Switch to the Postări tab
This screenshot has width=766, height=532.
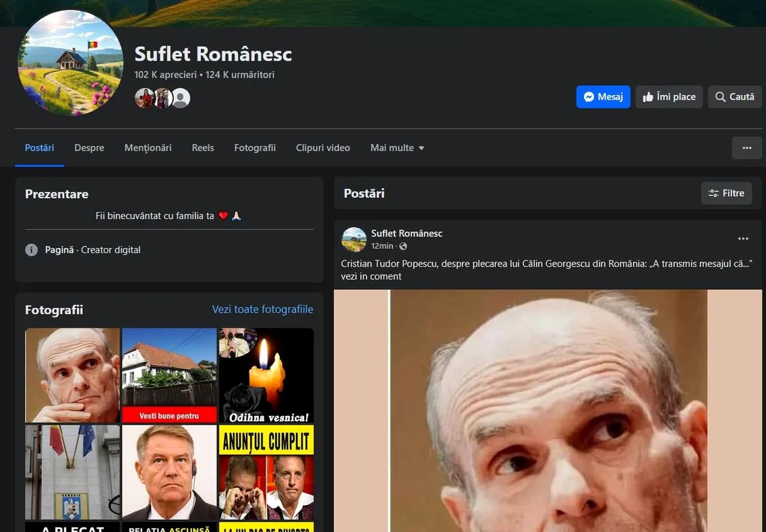[40, 148]
